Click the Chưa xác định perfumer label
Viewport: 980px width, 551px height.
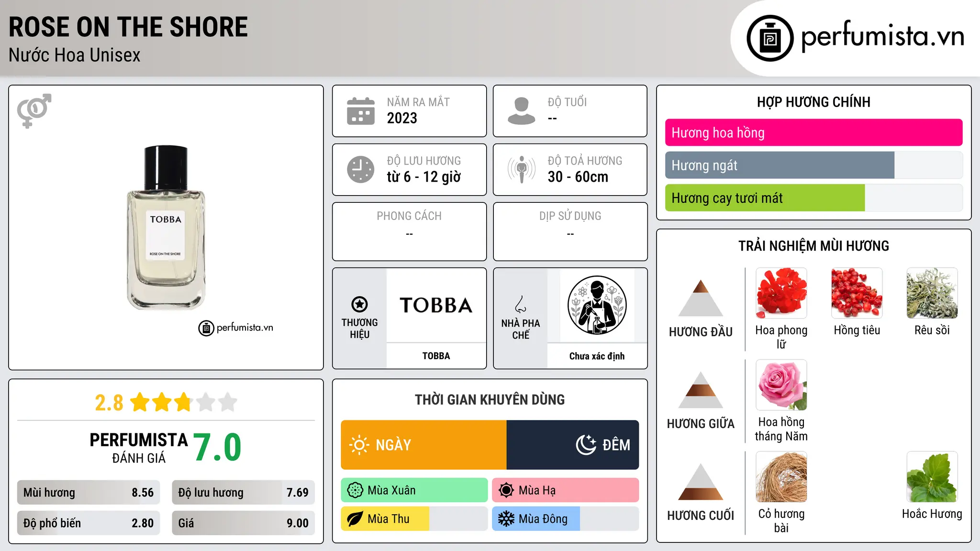tap(597, 356)
